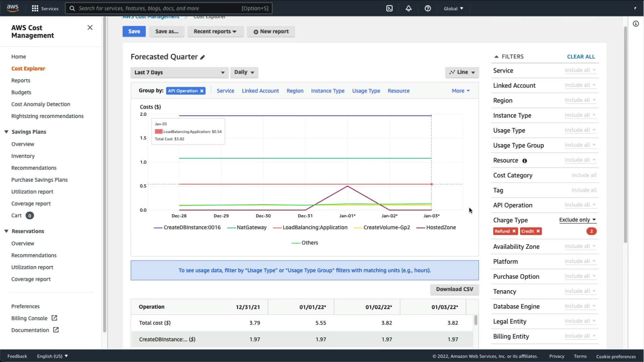The width and height of the screenshot is (644, 362).
Task: Click CLEAR ALL filters link
Action: (x=581, y=57)
